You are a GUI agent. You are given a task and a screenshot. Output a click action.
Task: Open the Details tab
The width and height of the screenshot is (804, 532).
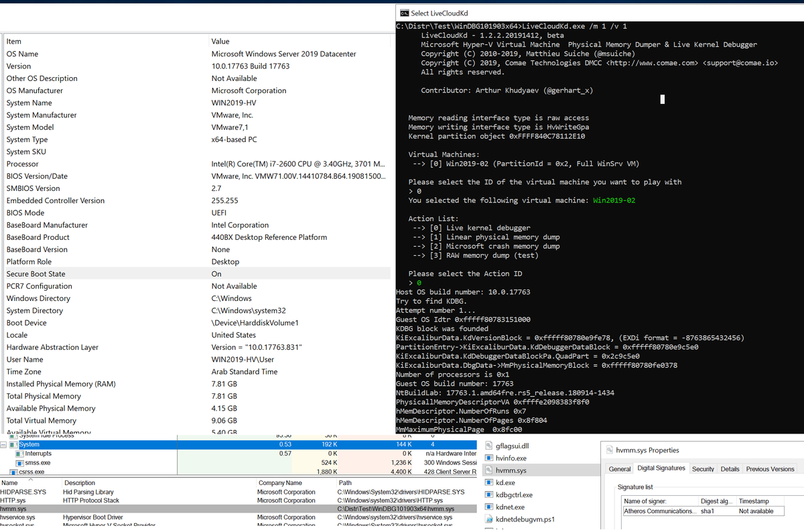pyautogui.click(x=730, y=469)
